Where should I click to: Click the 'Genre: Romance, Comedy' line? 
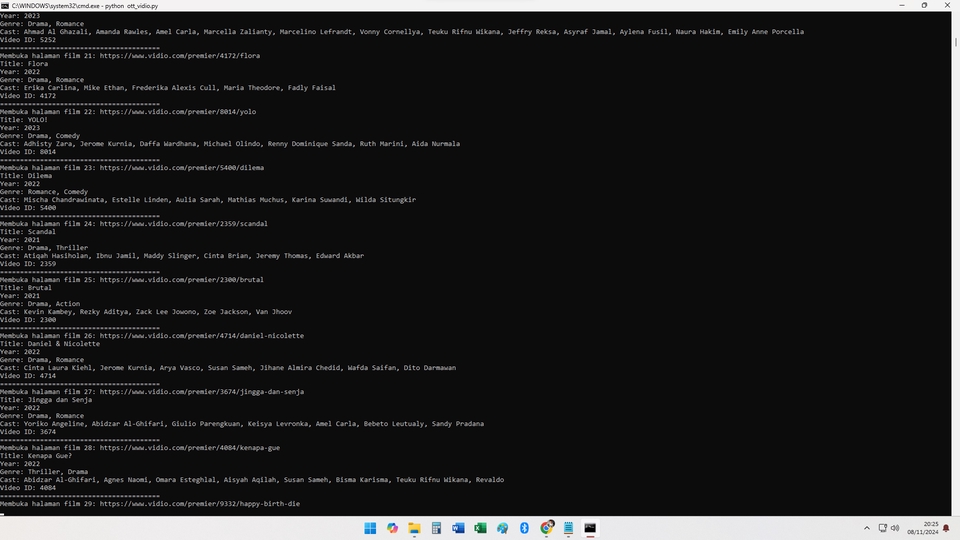pos(44,192)
